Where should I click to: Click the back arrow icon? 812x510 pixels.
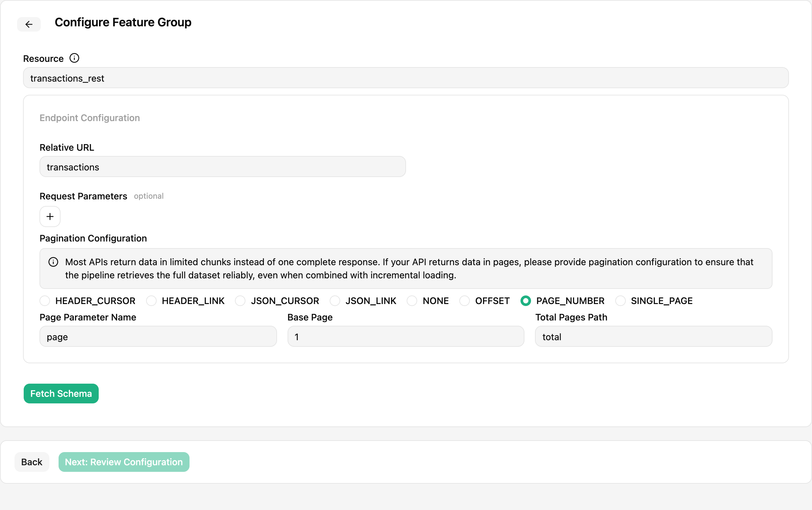(29, 24)
